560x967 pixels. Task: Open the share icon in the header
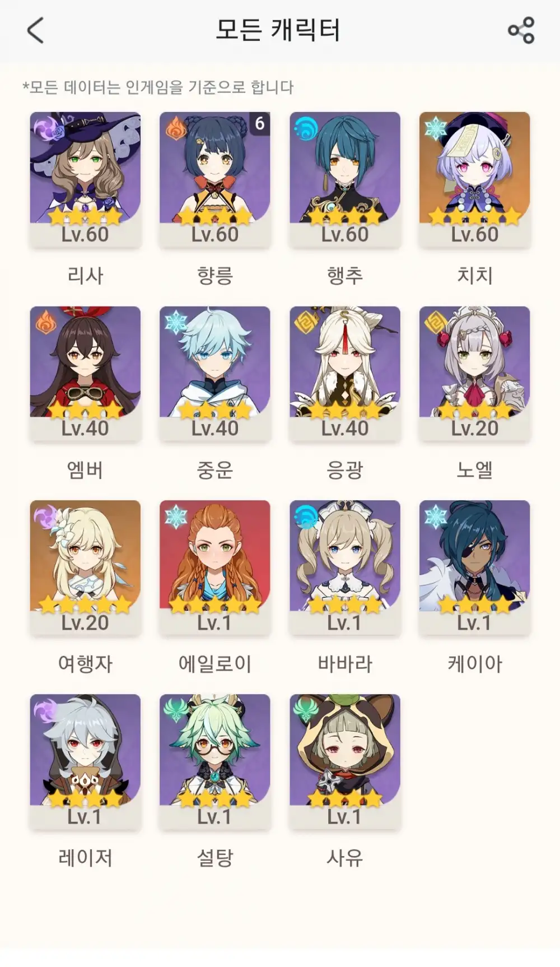(521, 30)
